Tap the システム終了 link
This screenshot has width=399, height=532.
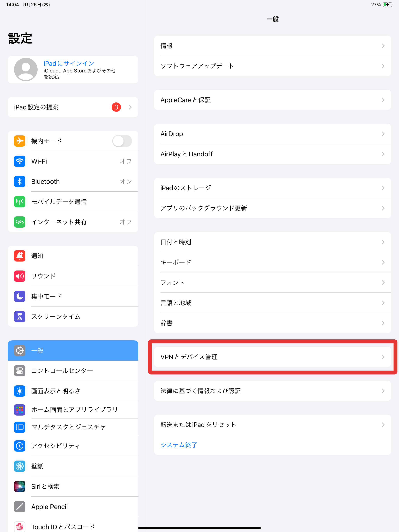[x=179, y=445]
